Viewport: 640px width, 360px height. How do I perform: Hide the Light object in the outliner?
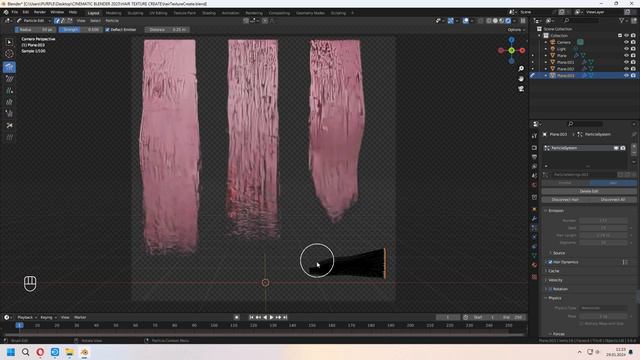[x=627, y=49]
